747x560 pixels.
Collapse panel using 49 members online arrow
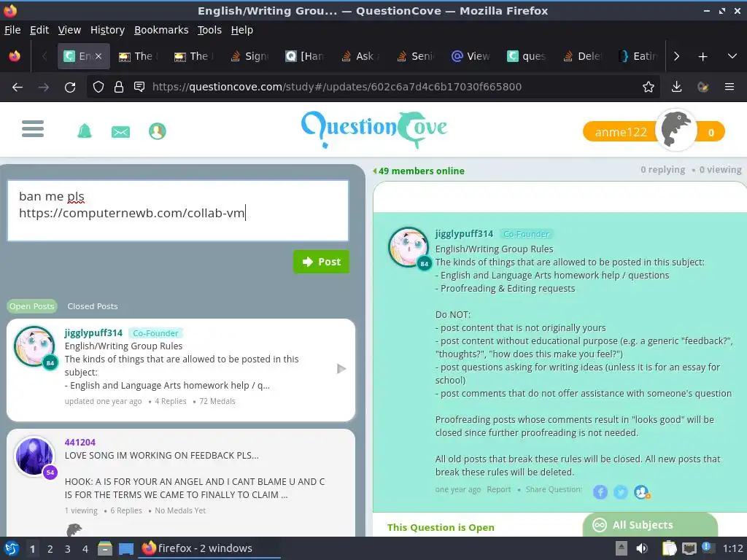[x=374, y=171]
